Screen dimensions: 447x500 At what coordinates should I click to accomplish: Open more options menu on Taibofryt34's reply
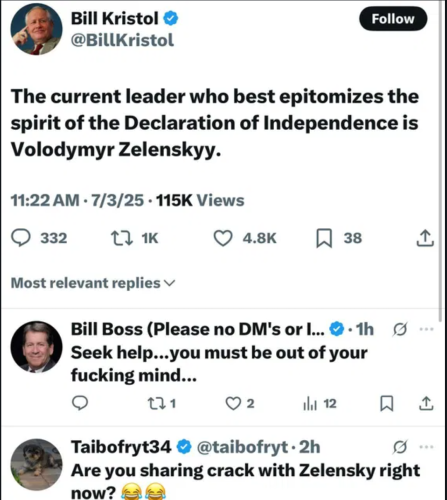coord(427,447)
